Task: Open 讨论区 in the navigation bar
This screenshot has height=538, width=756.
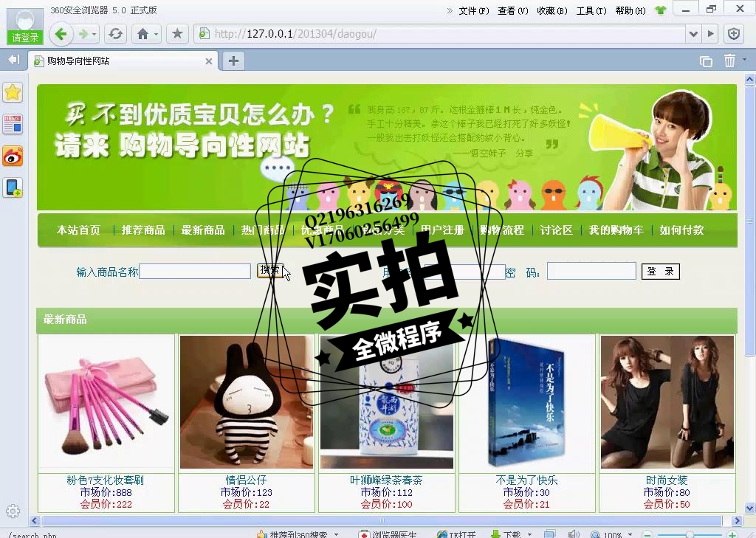Action: [557, 230]
